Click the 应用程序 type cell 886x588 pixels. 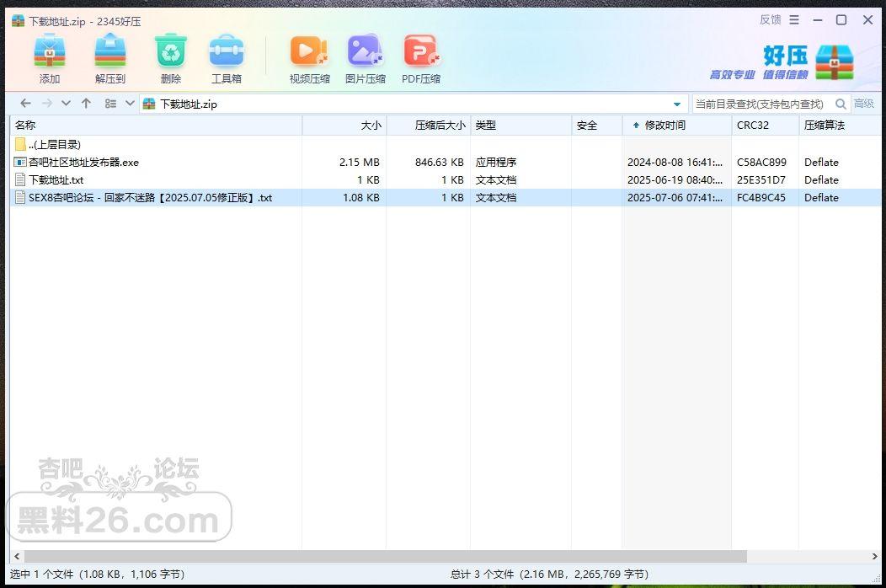(495, 163)
